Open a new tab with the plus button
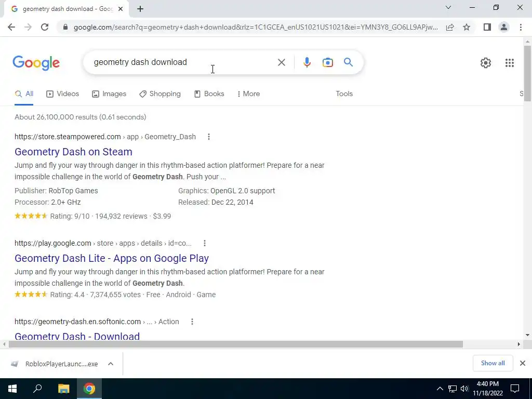The image size is (532, 399). pos(140,9)
